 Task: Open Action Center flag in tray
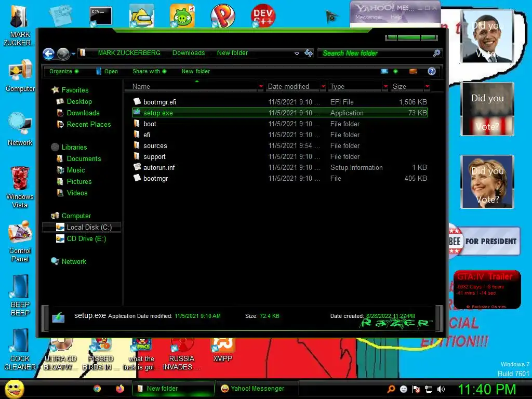(416, 389)
